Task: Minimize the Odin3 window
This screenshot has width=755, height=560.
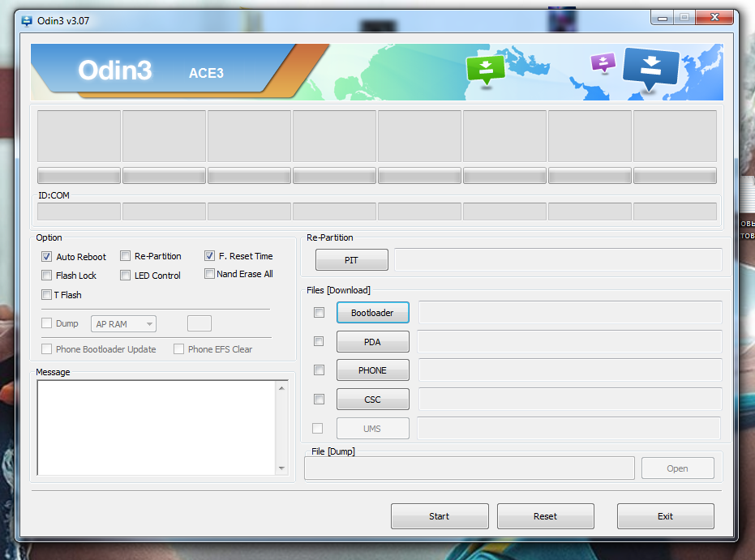Action: click(663, 18)
